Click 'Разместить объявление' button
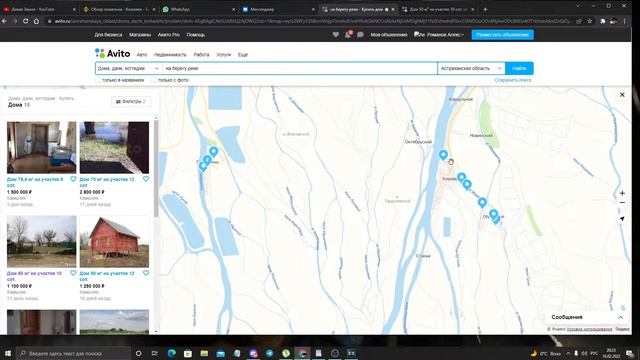This screenshot has height=360, width=640. 502,35
